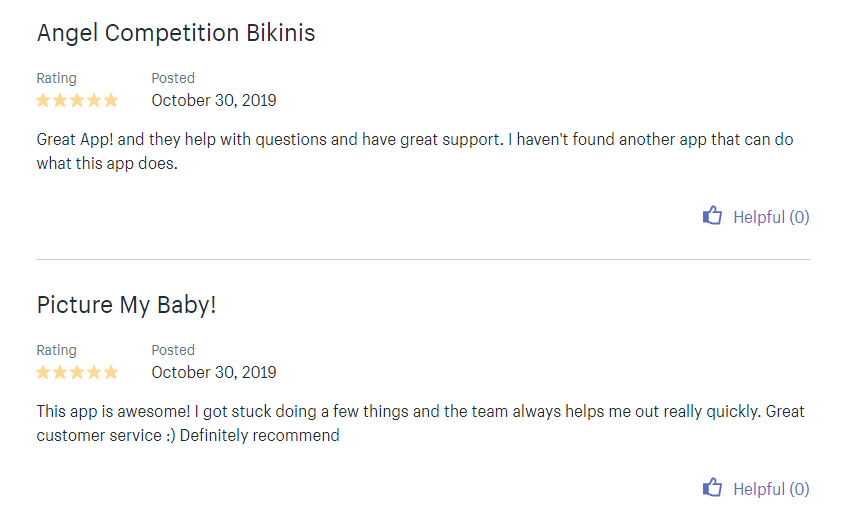Viewport: 847px width, 517px height.
Task: Click the review text starting "This app is awesome!"
Action: 420,423
